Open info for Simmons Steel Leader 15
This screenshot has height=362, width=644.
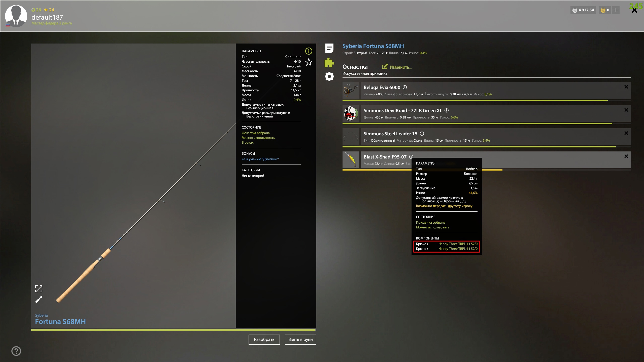422,134
